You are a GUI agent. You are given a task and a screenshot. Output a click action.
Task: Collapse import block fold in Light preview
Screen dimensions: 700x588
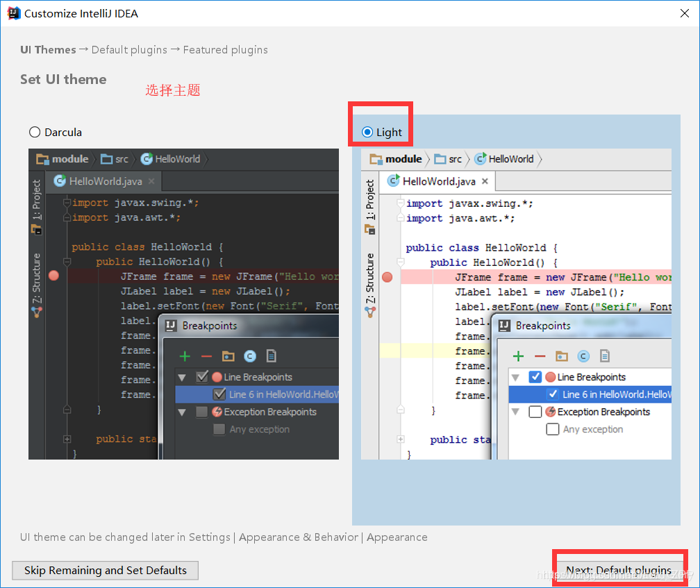[x=401, y=203]
